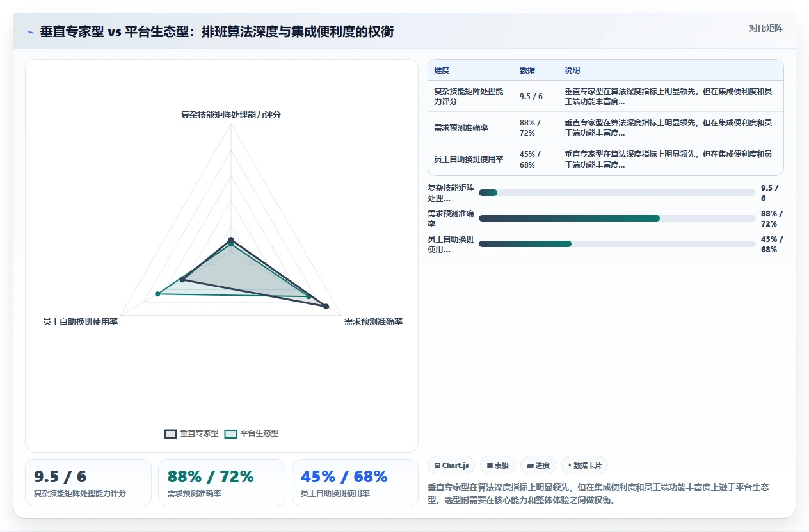Click the 9.5 / 6 table data cell
The width and height of the screenshot is (809, 532).
pos(536,96)
